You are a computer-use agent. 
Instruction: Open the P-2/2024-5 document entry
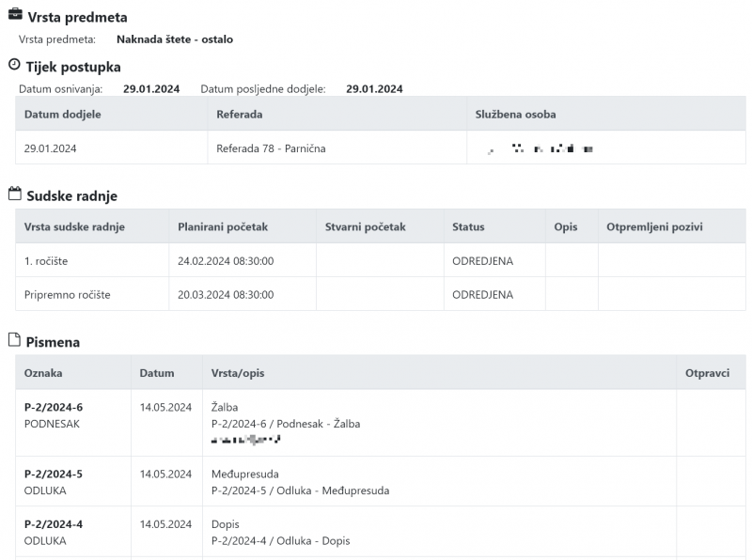pos(53,474)
